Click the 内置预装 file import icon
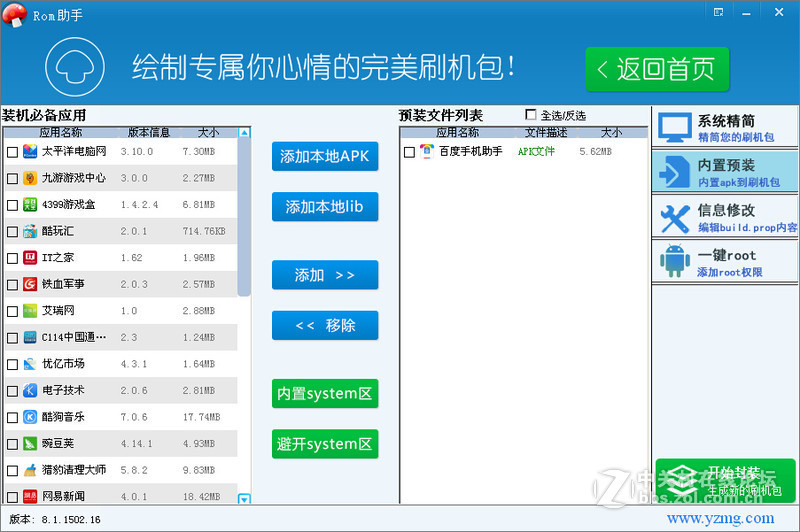The height and width of the screenshot is (532, 800). click(674, 172)
